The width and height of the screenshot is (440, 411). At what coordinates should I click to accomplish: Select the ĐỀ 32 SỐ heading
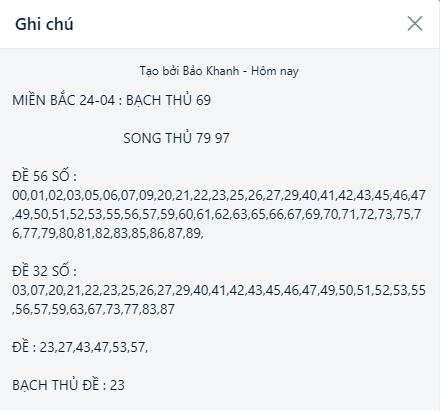pyautogui.click(x=44, y=271)
